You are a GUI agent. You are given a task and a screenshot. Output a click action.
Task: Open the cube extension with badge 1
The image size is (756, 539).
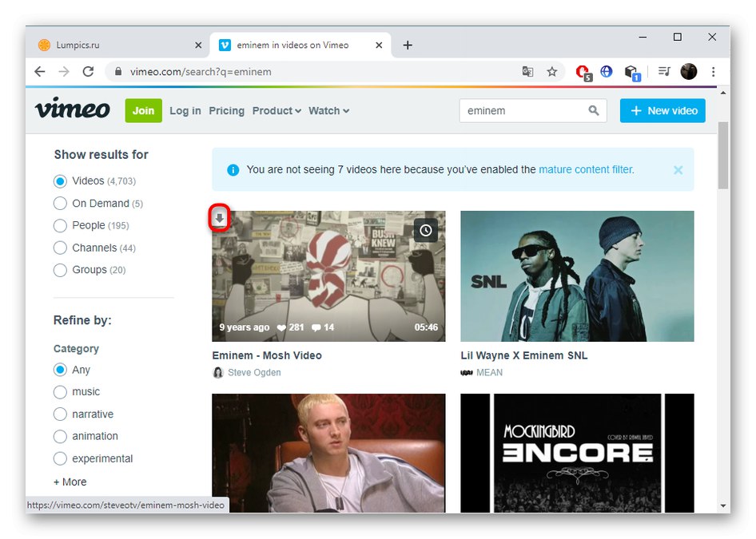632,73
